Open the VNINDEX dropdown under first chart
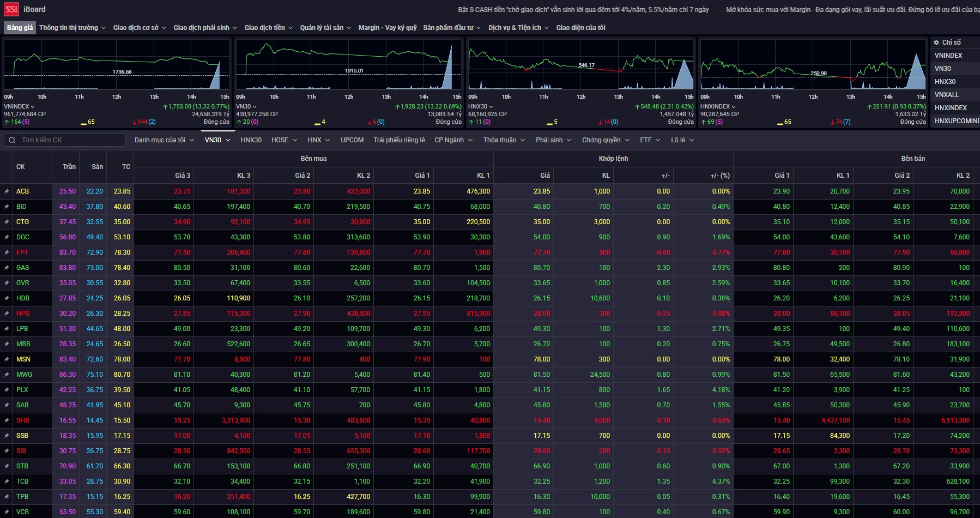The image size is (980, 518). point(19,107)
